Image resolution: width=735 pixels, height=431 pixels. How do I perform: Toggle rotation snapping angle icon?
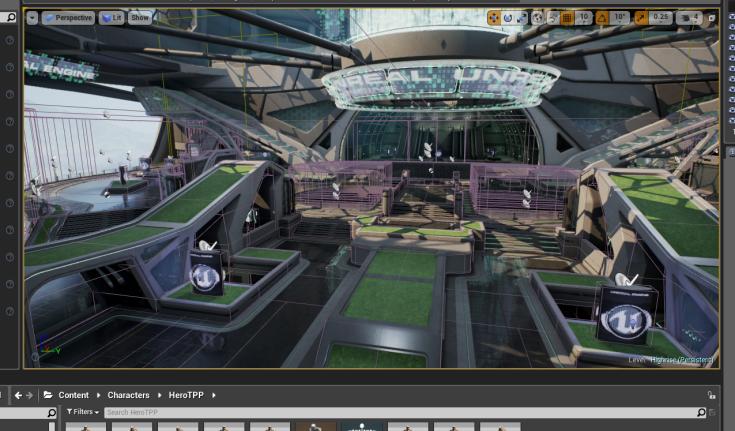pyautogui.click(x=602, y=18)
